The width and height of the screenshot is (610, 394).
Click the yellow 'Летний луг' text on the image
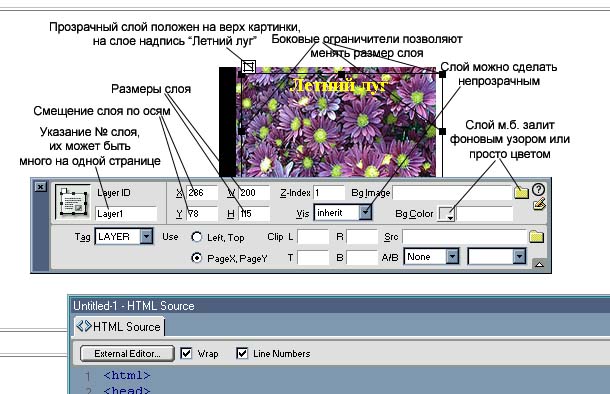pyautogui.click(x=340, y=86)
